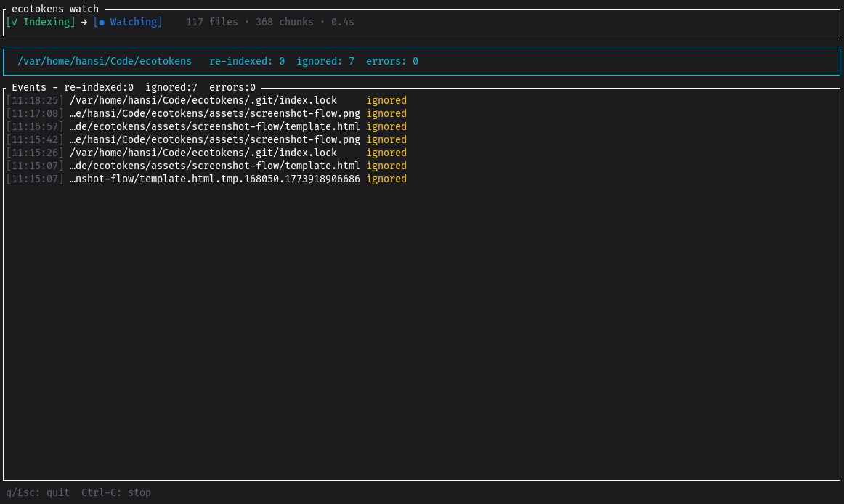Click the screenshot-flow.png path logged at 11:15:42

(x=215, y=139)
